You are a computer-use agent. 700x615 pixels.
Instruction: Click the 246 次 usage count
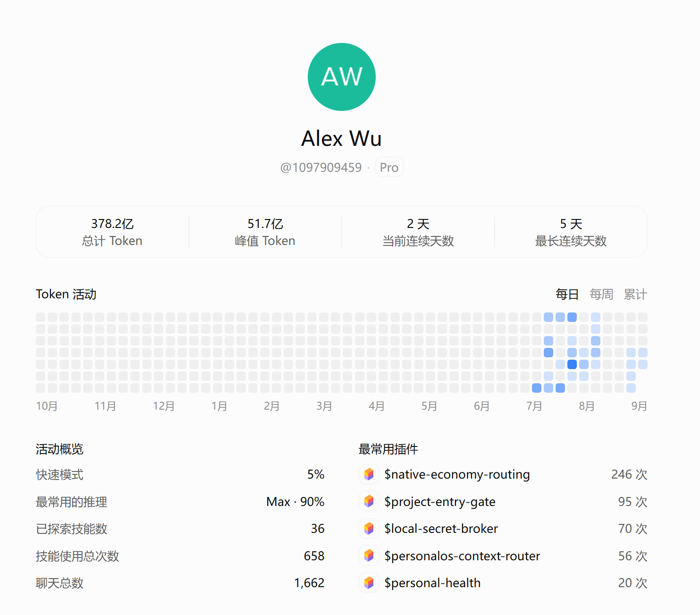[629, 474]
